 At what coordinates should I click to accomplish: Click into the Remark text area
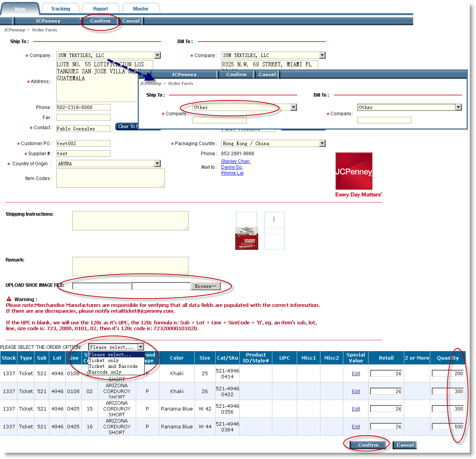pos(130,267)
